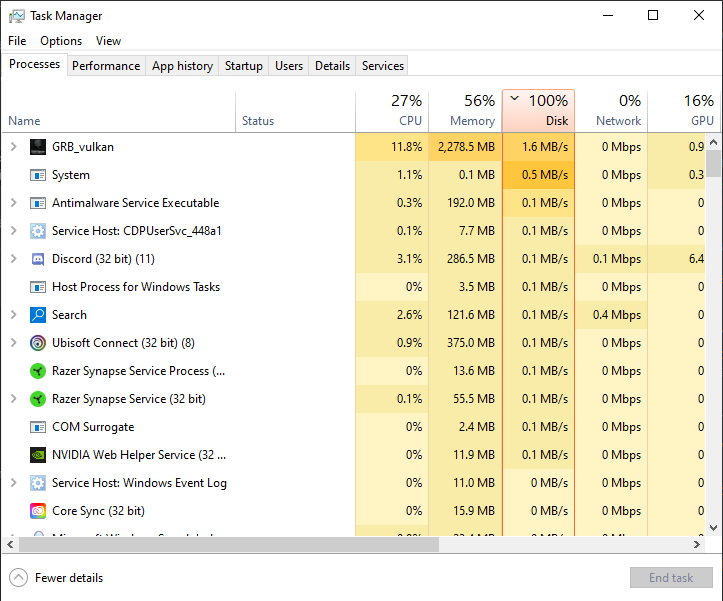The height and width of the screenshot is (601, 723).
Task: Select the 11.8% CPU cell for GRB_vulkan
Action: point(392,147)
